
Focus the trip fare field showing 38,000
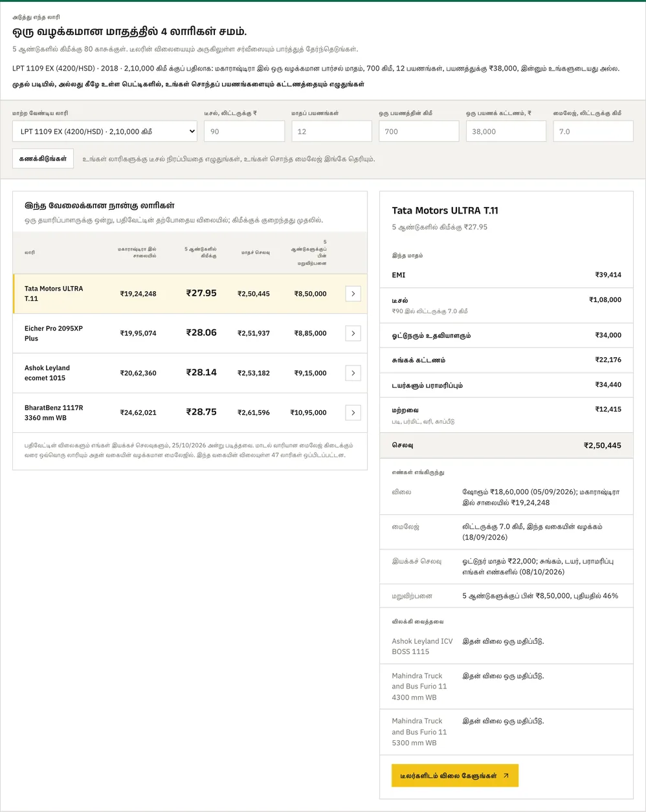pos(506,131)
